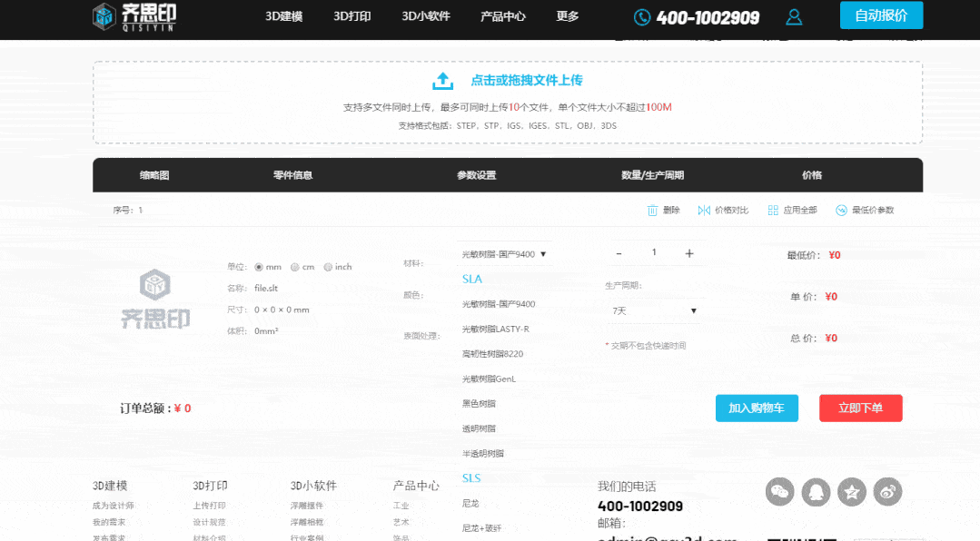Choose 光敏树脂LASTY-R from material list

point(495,329)
